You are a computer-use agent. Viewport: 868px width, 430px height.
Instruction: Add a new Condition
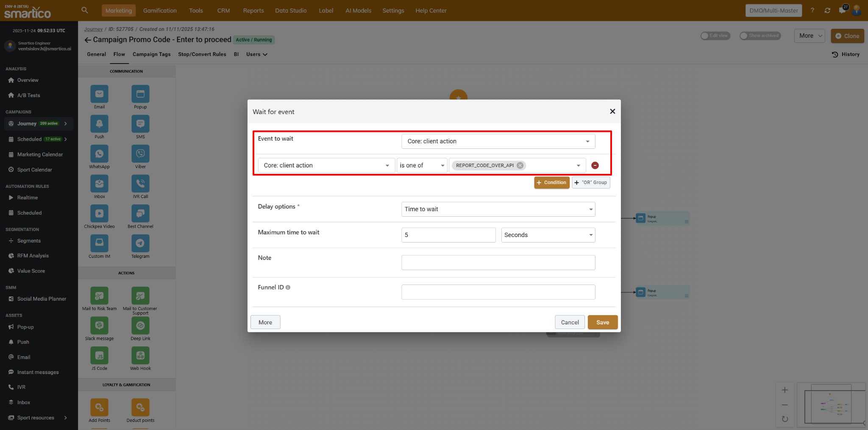point(551,183)
